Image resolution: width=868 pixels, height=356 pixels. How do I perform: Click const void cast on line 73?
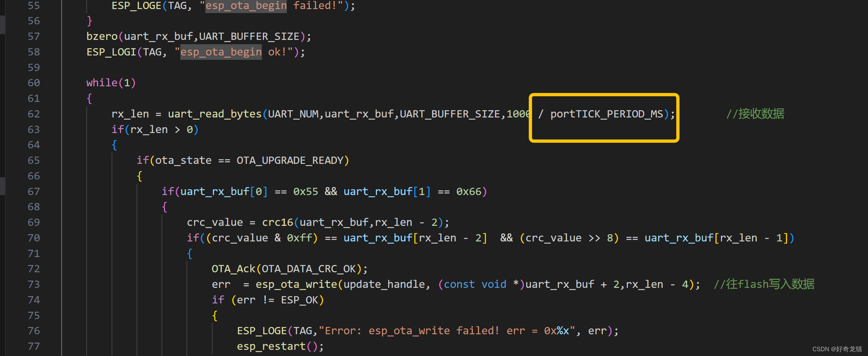coord(475,285)
